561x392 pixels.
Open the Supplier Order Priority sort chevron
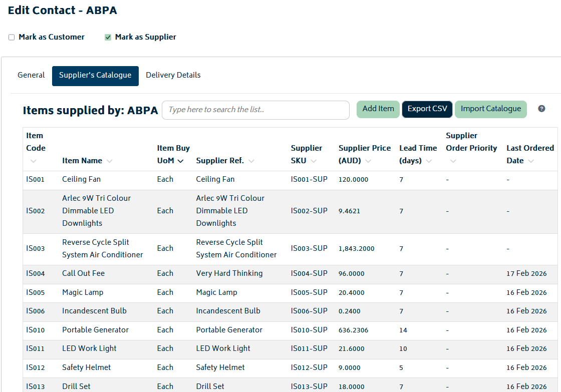pos(453,161)
